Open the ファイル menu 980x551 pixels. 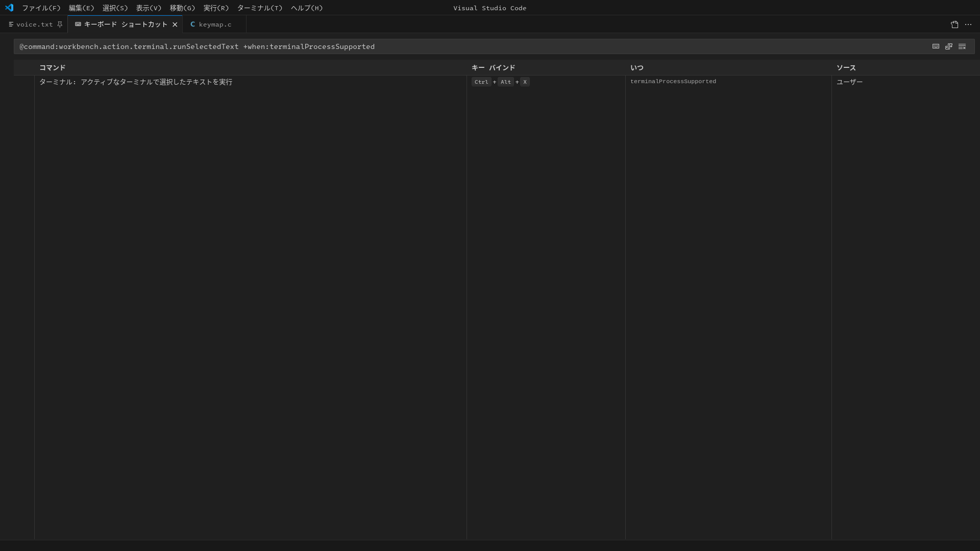42,8
